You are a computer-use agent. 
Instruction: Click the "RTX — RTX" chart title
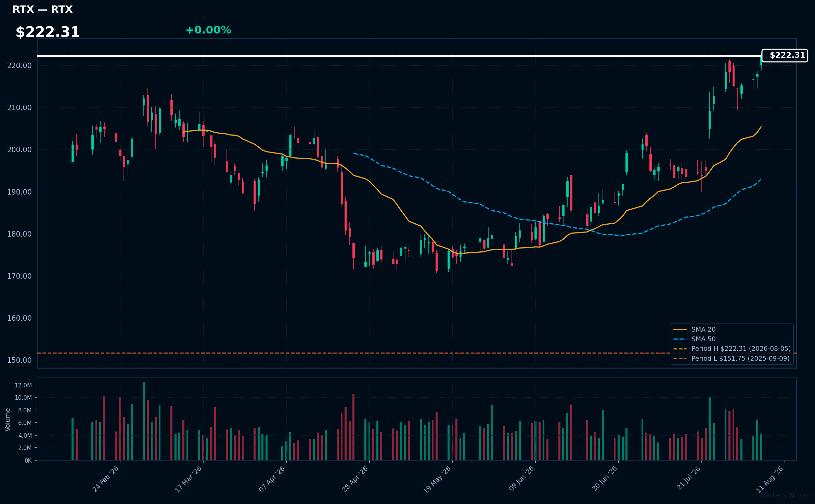point(42,9)
